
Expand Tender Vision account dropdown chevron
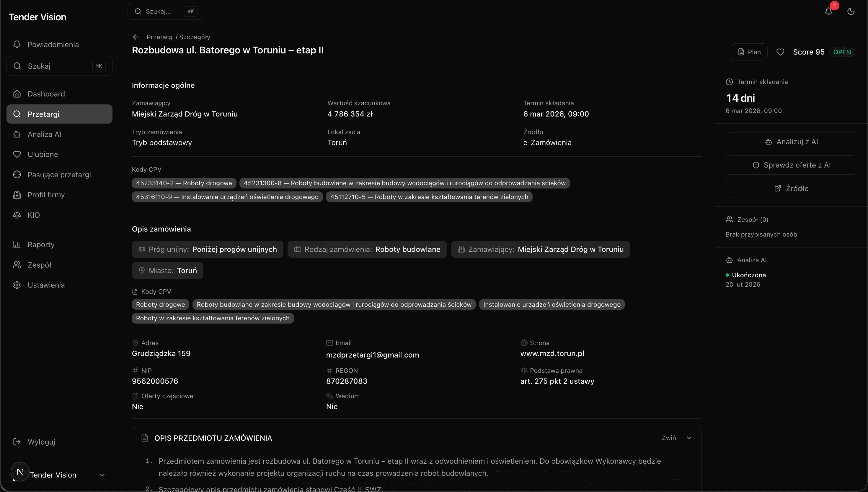102,475
